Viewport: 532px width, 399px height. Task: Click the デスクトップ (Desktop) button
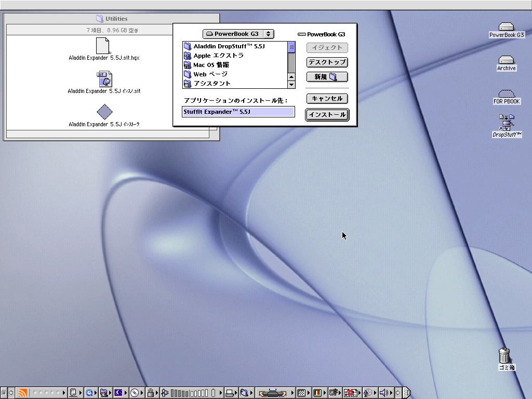327,62
